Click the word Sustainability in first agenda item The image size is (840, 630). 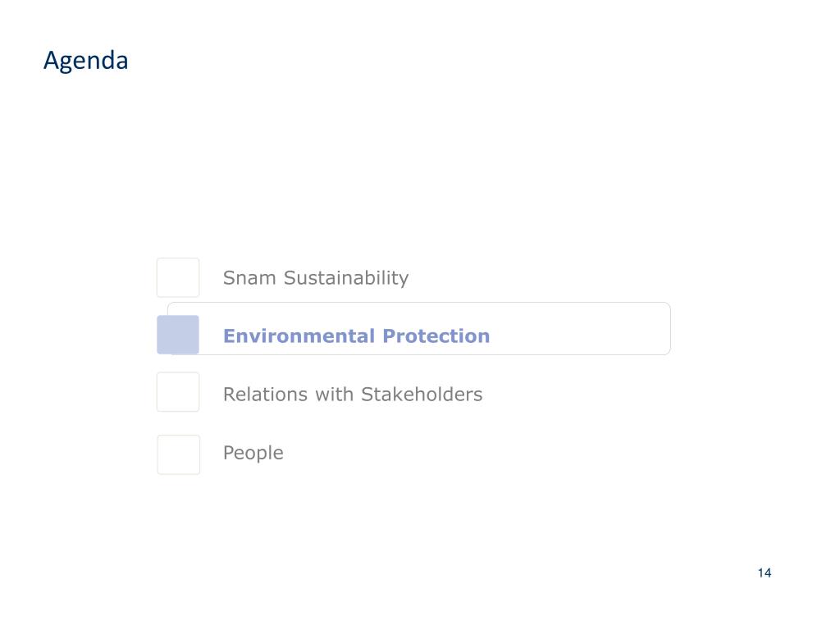click(x=346, y=279)
